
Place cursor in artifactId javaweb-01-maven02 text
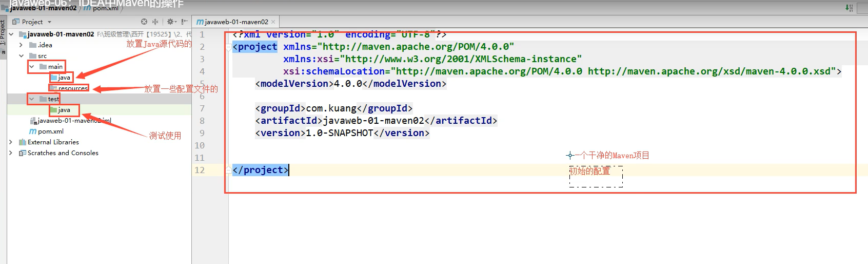[x=373, y=121]
